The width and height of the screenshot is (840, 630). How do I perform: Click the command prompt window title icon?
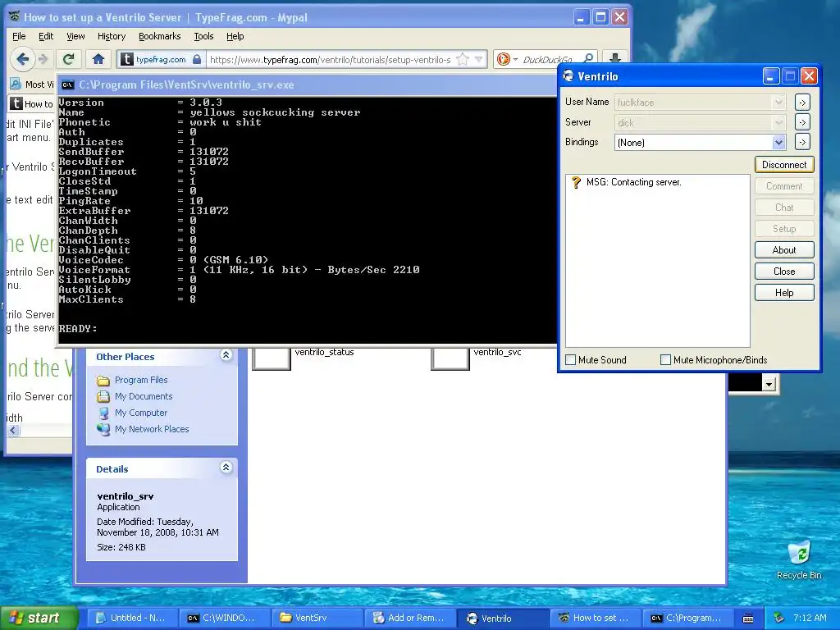67,84
